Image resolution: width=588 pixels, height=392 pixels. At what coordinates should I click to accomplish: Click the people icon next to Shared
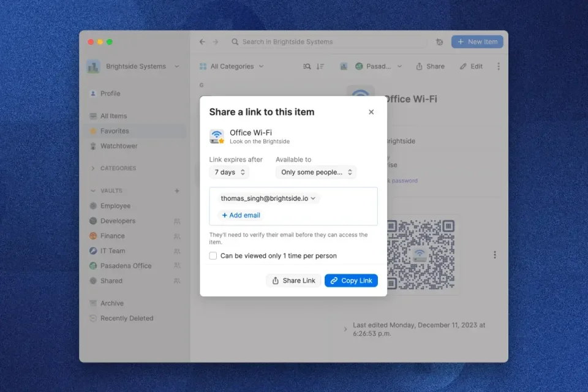tap(177, 281)
